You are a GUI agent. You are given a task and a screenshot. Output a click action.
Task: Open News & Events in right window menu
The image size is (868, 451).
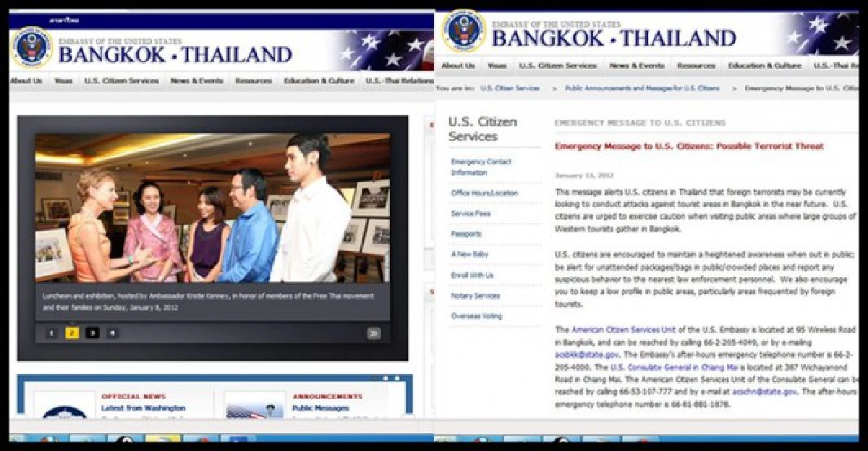(637, 65)
